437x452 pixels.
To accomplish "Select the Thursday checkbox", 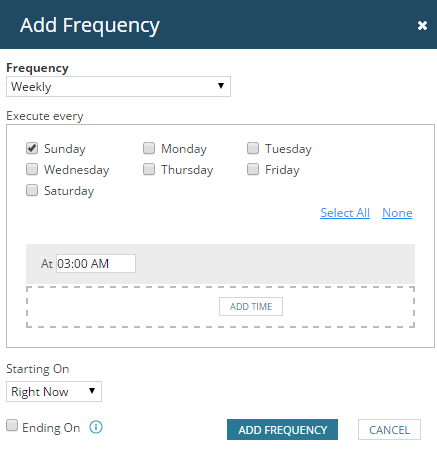I will (x=149, y=169).
